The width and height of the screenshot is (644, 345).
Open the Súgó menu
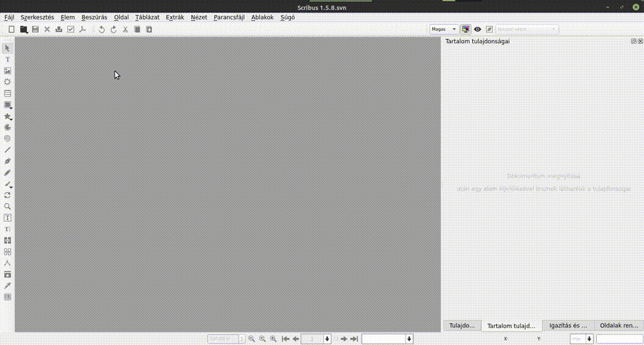287,17
